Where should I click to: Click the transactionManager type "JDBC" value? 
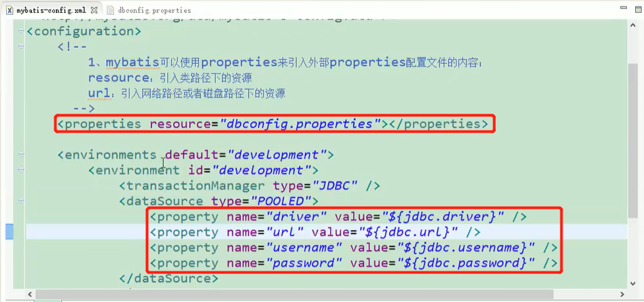click(x=335, y=186)
